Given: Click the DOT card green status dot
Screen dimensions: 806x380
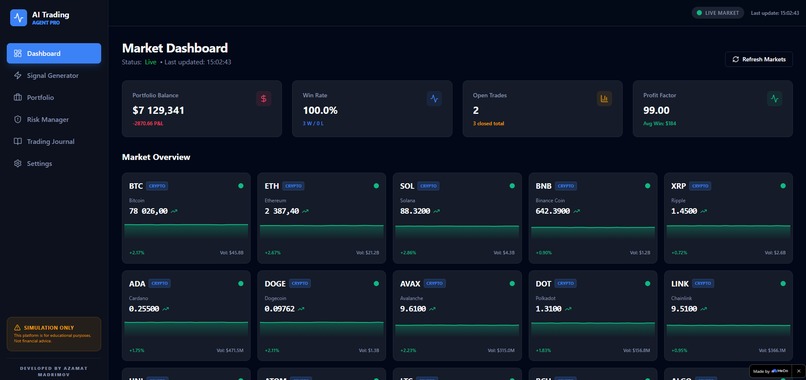Looking at the screenshot, I should 647,283.
